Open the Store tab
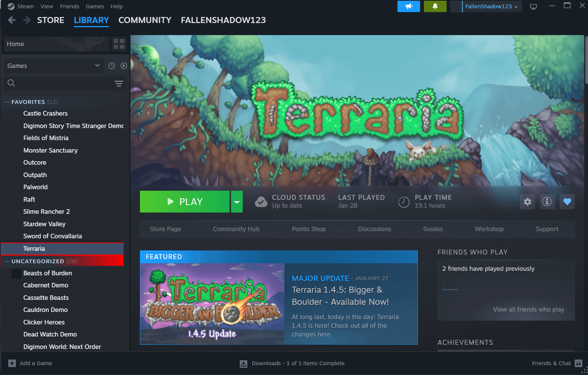The height and width of the screenshot is (375, 588). (51, 20)
